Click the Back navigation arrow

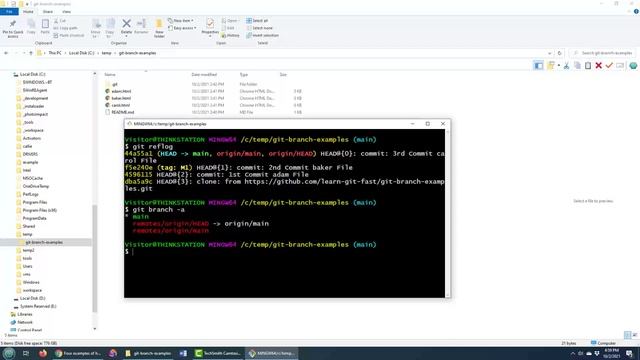[6, 53]
